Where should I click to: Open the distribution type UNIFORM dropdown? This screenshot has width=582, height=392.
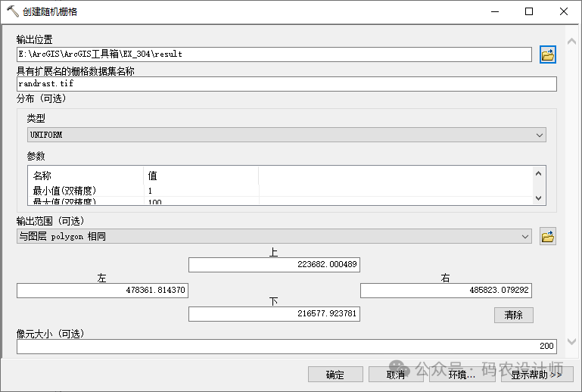coord(286,135)
